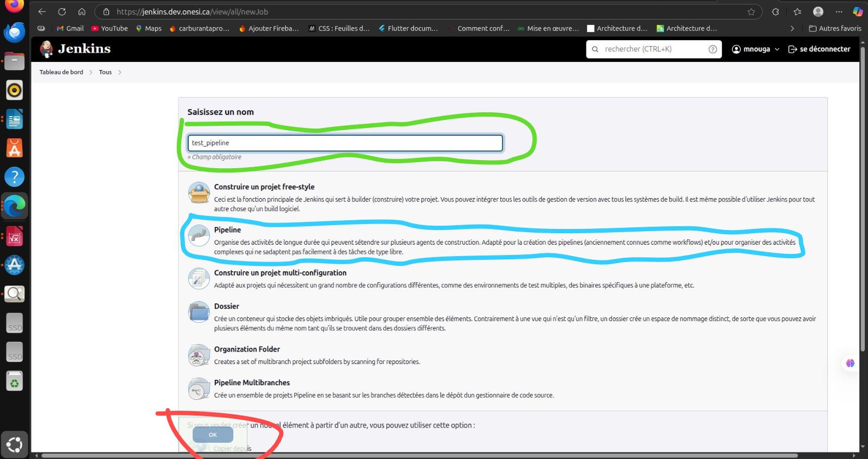Open the carburantapro... bookmark
This screenshot has height=459, width=868.
(x=199, y=28)
